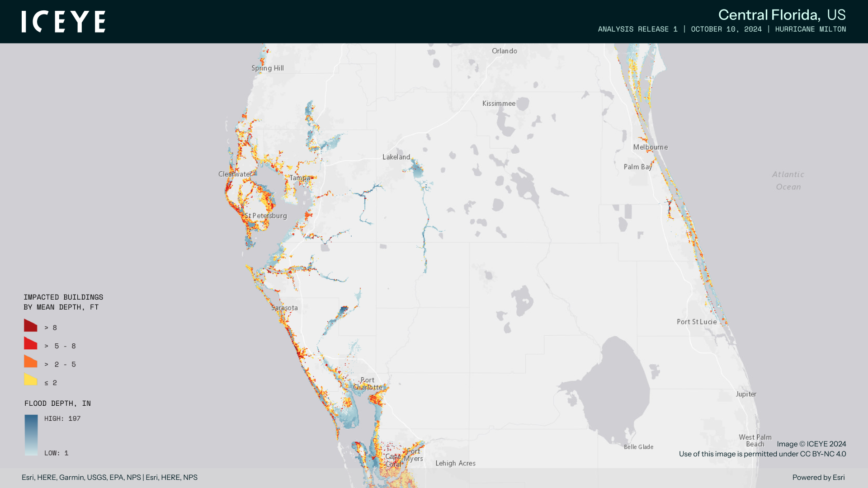868x488 pixels.
Task: Select the St Petersburg map label
Action: pyautogui.click(x=266, y=216)
